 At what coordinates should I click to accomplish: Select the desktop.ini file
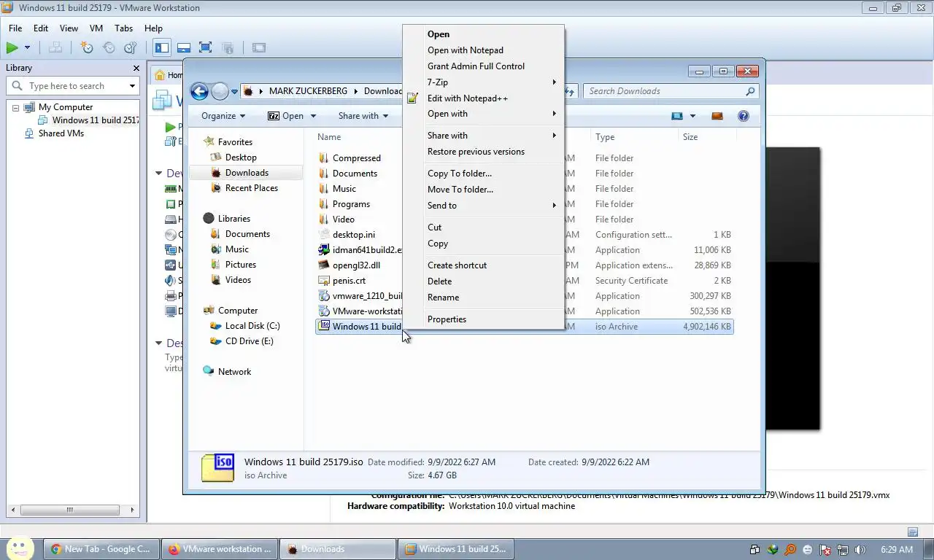(354, 235)
